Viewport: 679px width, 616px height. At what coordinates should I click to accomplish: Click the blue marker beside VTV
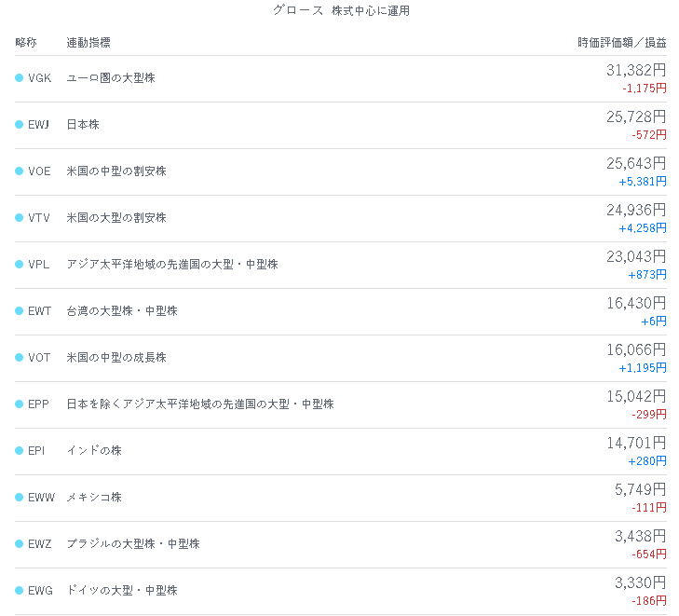tap(19, 218)
